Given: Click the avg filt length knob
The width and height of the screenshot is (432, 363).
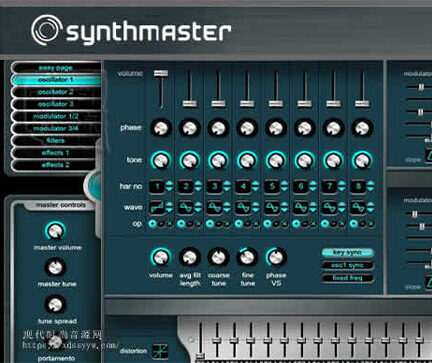Looking at the screenshot, I should coord(190,257).
